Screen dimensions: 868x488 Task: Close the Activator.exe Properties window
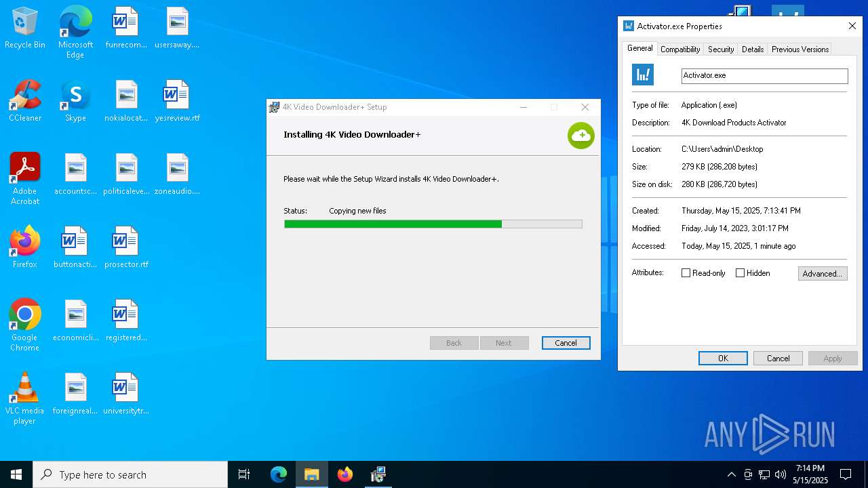click(x=852, y=26)
